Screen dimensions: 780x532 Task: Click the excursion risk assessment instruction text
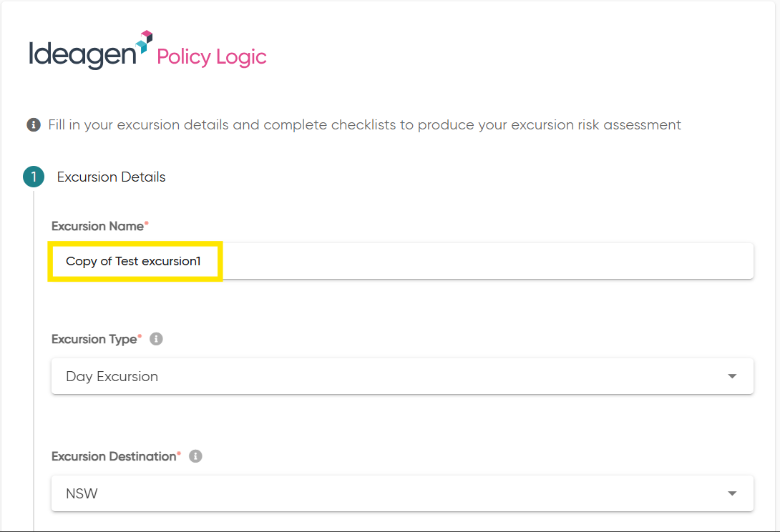point(365,125)
